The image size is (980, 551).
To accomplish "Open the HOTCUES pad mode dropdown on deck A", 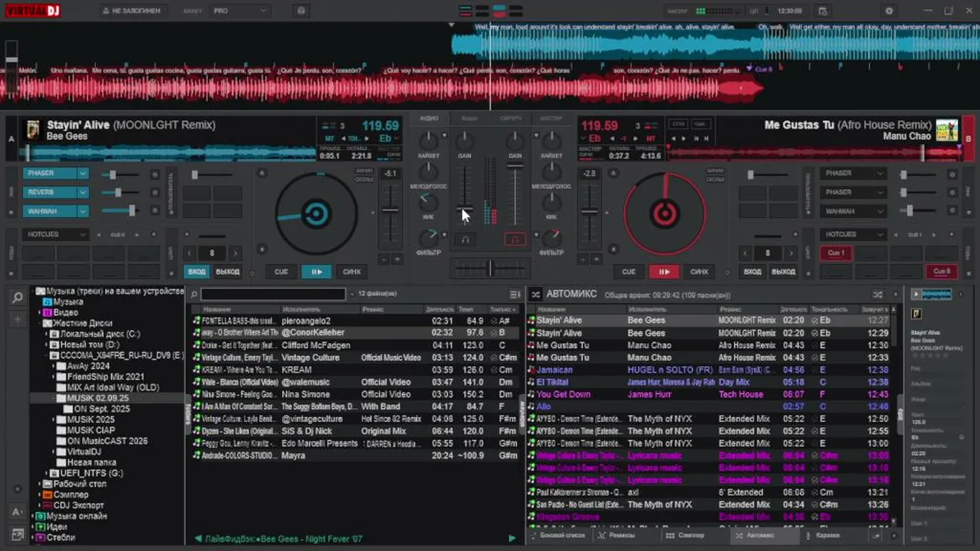I will point(55,234).
